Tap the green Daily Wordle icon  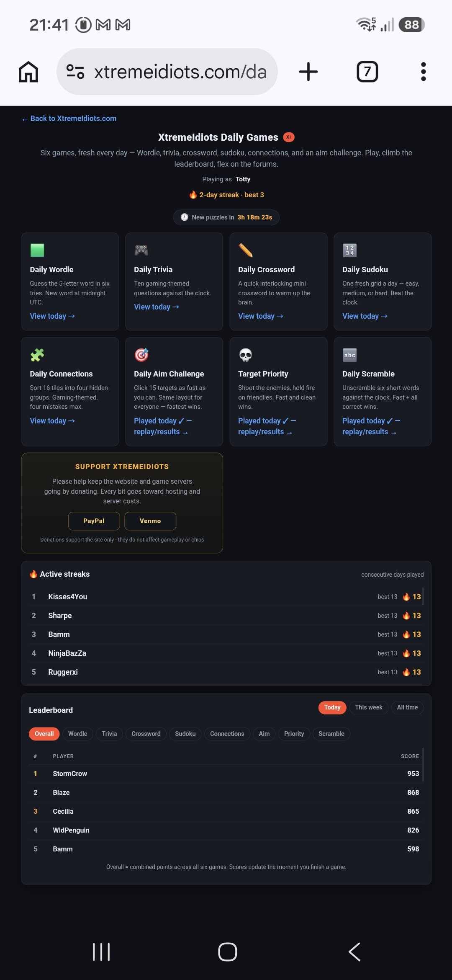click(37, 250)
